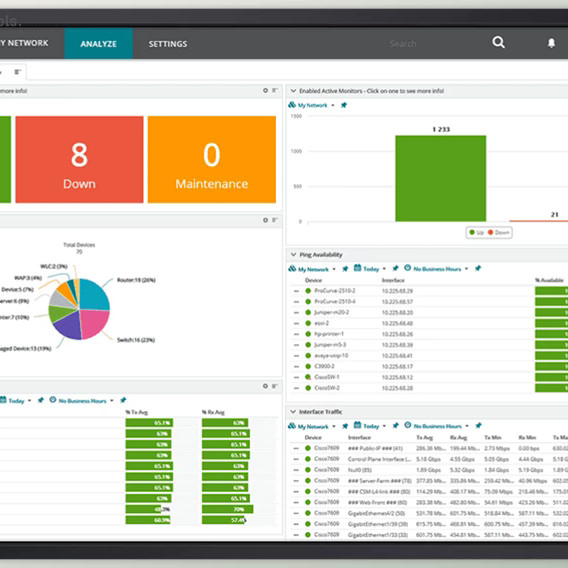Collapse the Ping Availability panel

(x=293, y=255)
